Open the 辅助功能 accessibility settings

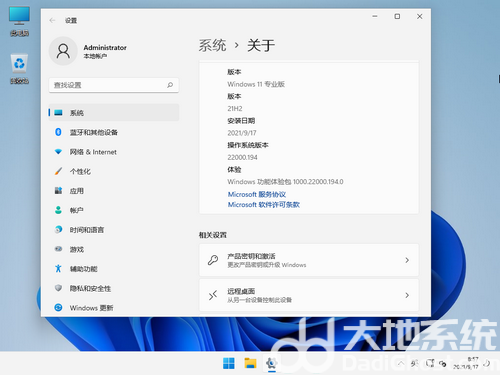(x=114, y=269)
